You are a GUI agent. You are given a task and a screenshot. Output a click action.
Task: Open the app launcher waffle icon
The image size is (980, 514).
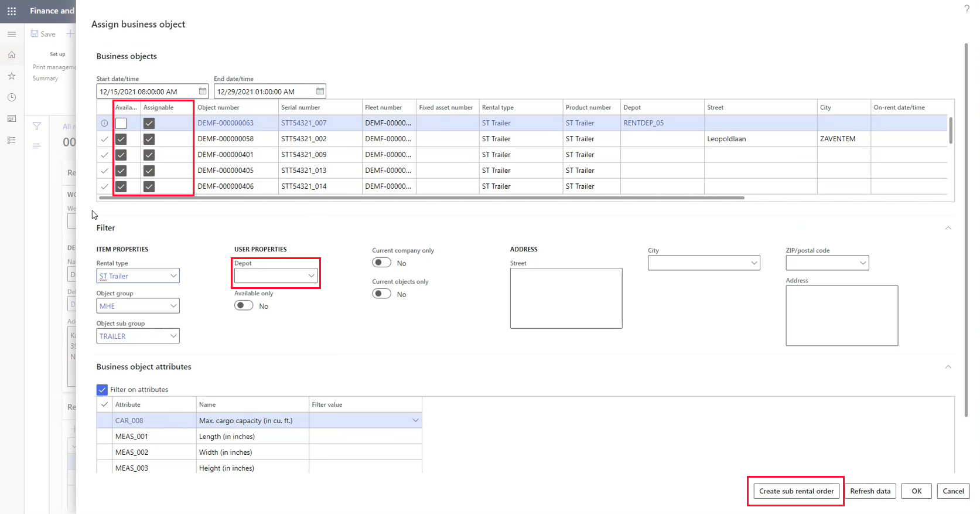12,11
